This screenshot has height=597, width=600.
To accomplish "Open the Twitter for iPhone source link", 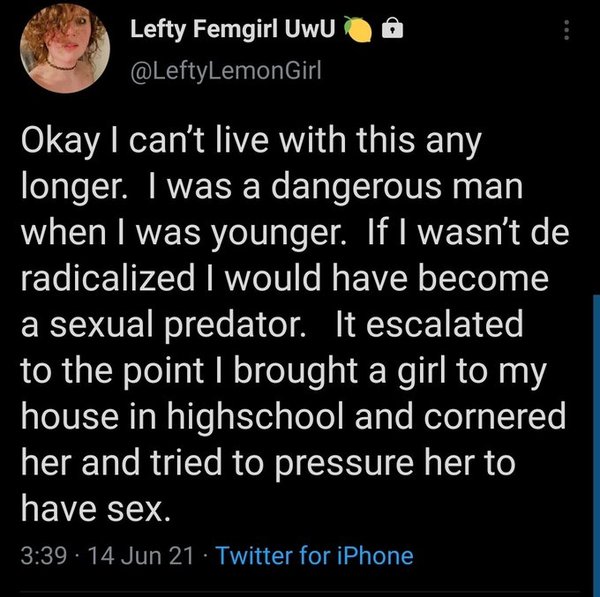I will click(x=313, y=554).
